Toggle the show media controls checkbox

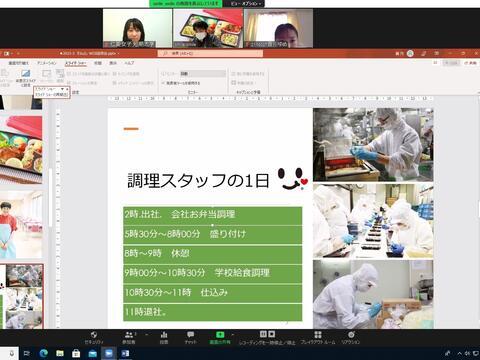pyautogui.click(x=115, y=83)
